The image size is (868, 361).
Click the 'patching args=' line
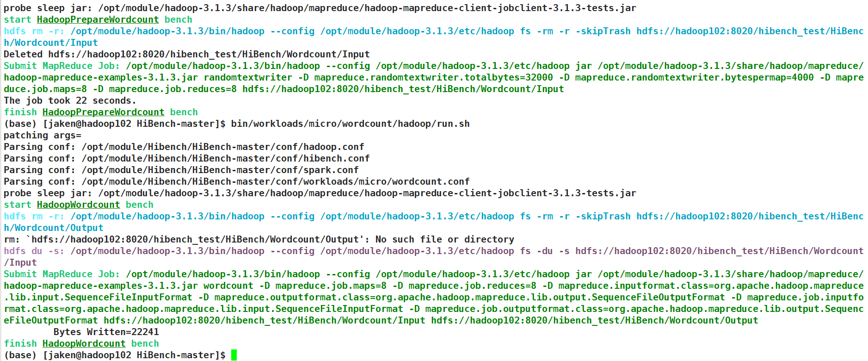43,135
